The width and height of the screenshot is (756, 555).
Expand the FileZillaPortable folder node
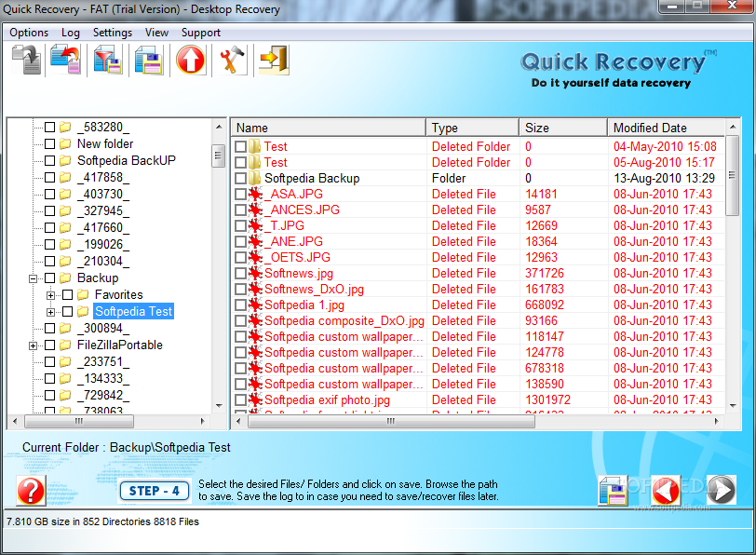coord(33,345)
